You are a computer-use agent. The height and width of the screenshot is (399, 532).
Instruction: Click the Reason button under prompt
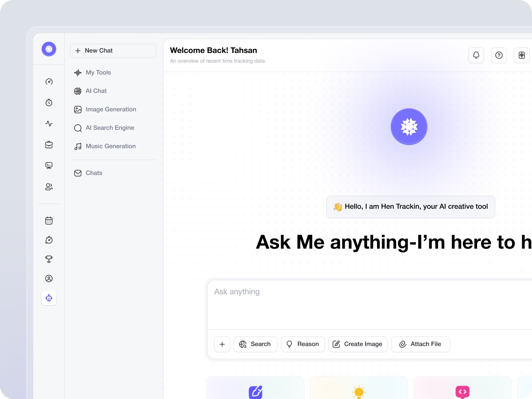pyautogui.click(x=303, y=344)
